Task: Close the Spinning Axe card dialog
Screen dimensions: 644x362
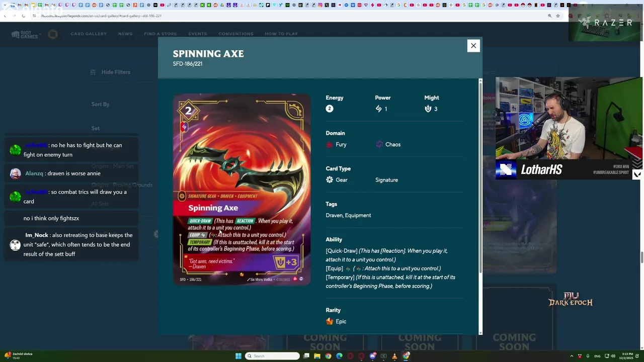Action: [x=473, y=46]
